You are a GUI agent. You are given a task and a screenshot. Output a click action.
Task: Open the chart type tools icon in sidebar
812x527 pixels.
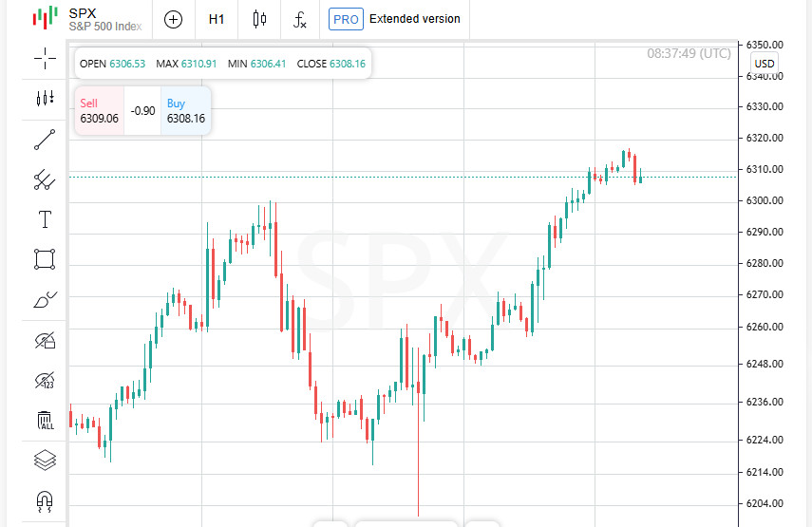tap(45, 99)
